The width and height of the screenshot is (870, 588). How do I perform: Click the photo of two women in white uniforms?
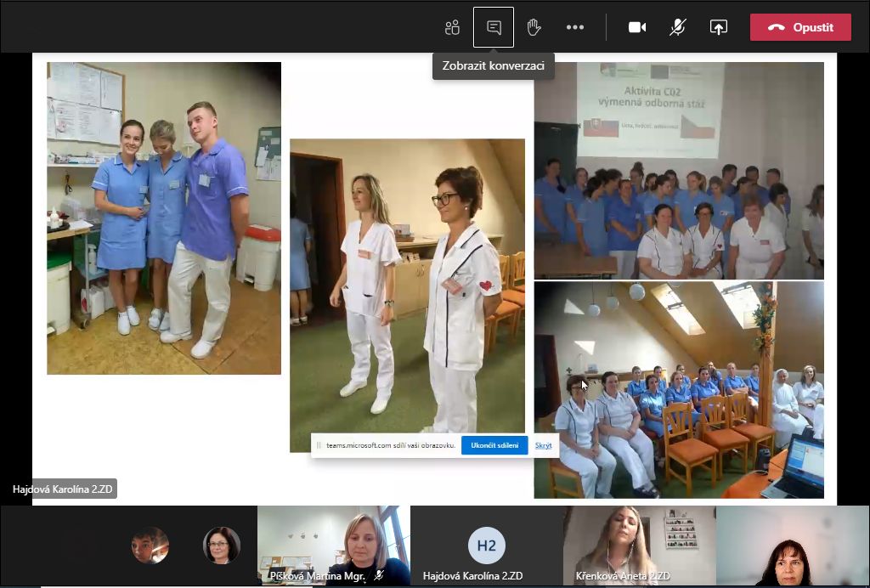tap(407, 296)
